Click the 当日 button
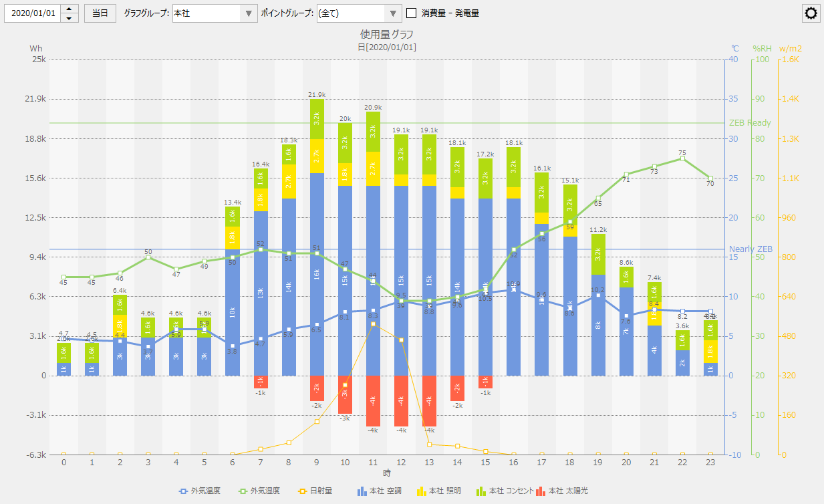The image size is (824, 504). [100, 13]
